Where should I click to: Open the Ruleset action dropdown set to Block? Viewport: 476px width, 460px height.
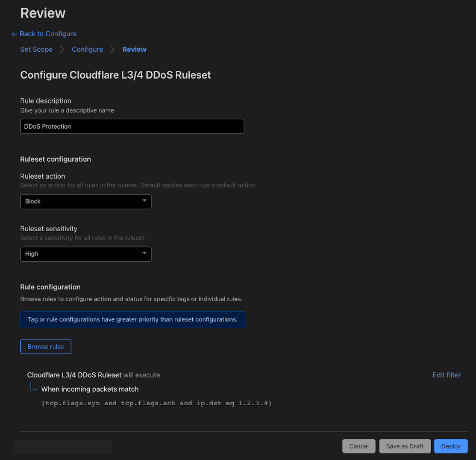point(85,202)
